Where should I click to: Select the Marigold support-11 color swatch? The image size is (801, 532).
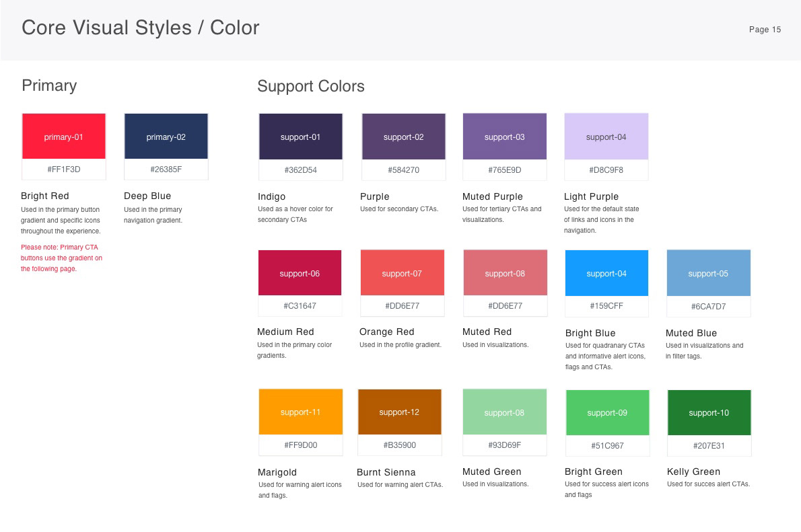pos(300,412)
